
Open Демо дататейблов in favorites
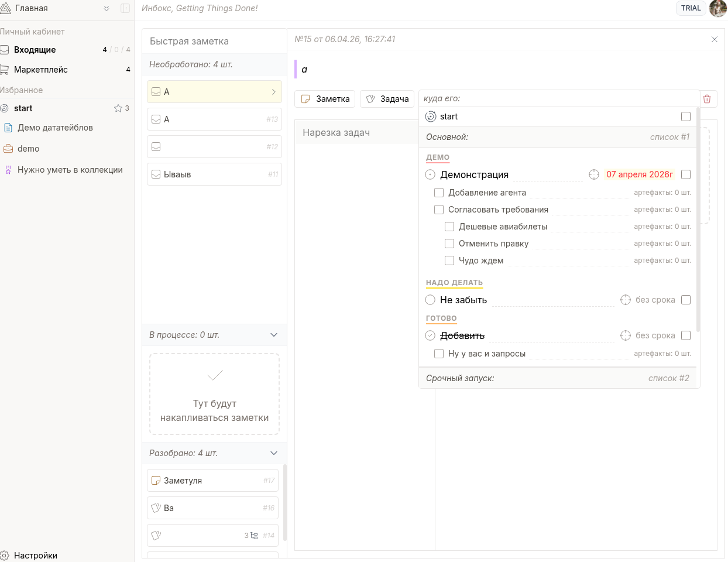[55, 128]
